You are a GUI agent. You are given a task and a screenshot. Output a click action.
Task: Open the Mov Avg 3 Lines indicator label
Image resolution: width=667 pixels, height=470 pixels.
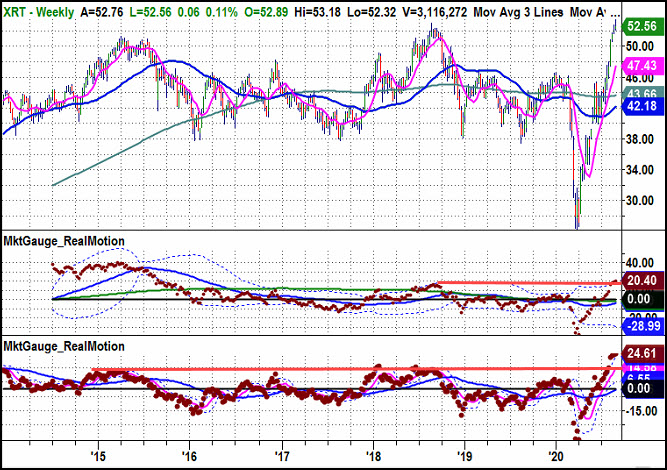tap(519, 12)
